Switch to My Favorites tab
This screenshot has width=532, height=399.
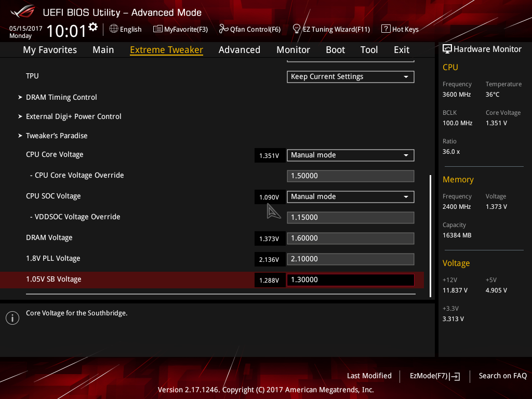point(50,50)
